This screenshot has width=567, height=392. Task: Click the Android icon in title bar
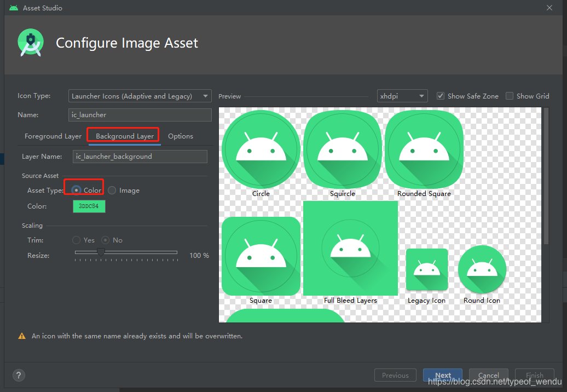tap(14, 8)
